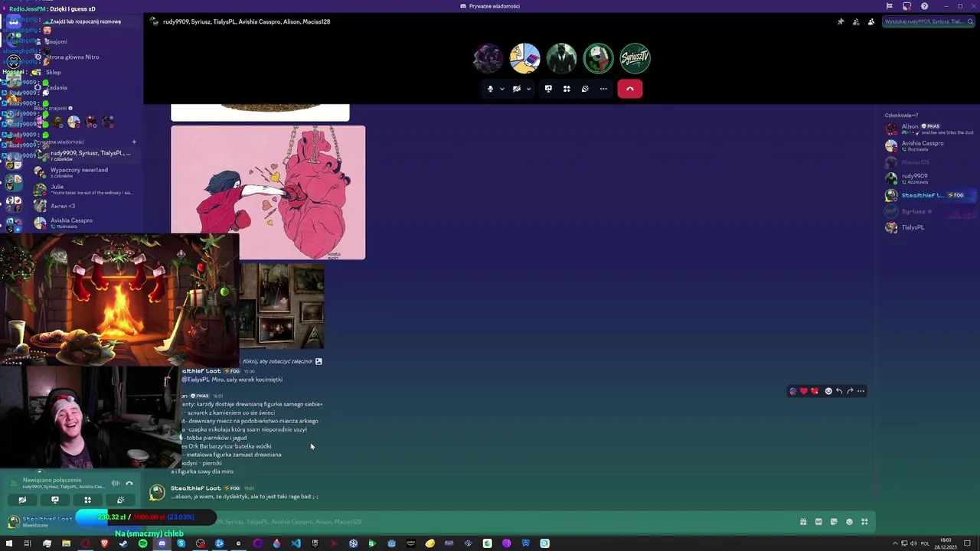Open the Znajomi friends tab

click(x=84, y=41)
